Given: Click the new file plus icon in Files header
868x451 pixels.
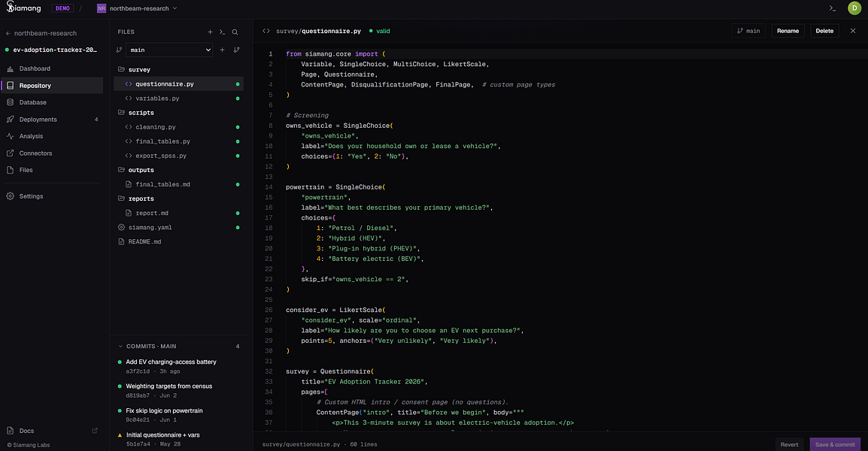Looking at the screenshot, I should (x=210, y=32).
